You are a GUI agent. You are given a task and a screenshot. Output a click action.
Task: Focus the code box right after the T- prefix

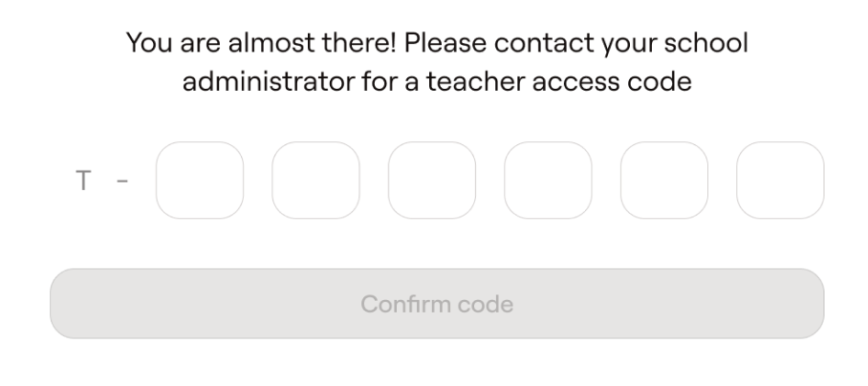click(200, 181)
